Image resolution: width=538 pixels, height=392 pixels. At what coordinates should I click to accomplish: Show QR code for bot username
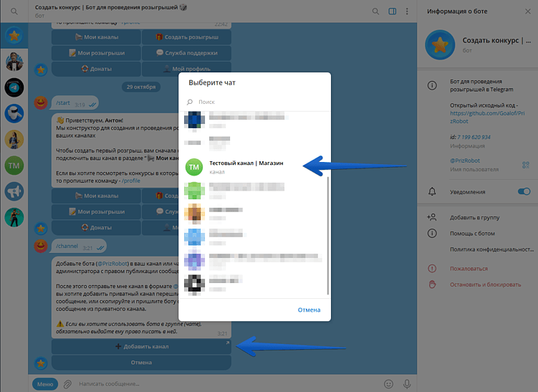pos(526,165)
